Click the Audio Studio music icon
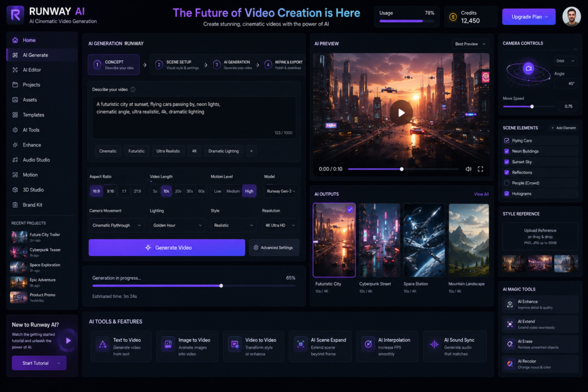This screenshot has height=392, width=588. click(x=15, y=160)
